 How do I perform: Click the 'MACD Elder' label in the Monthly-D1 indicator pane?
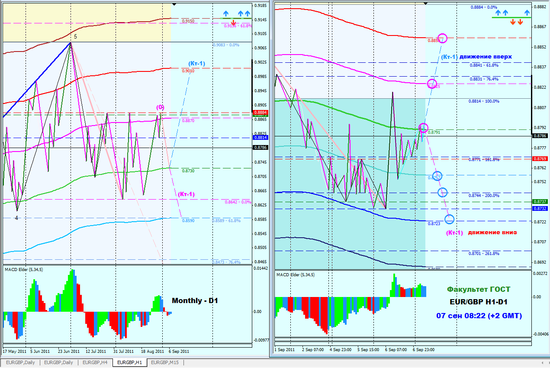click(x=24, y=269)
